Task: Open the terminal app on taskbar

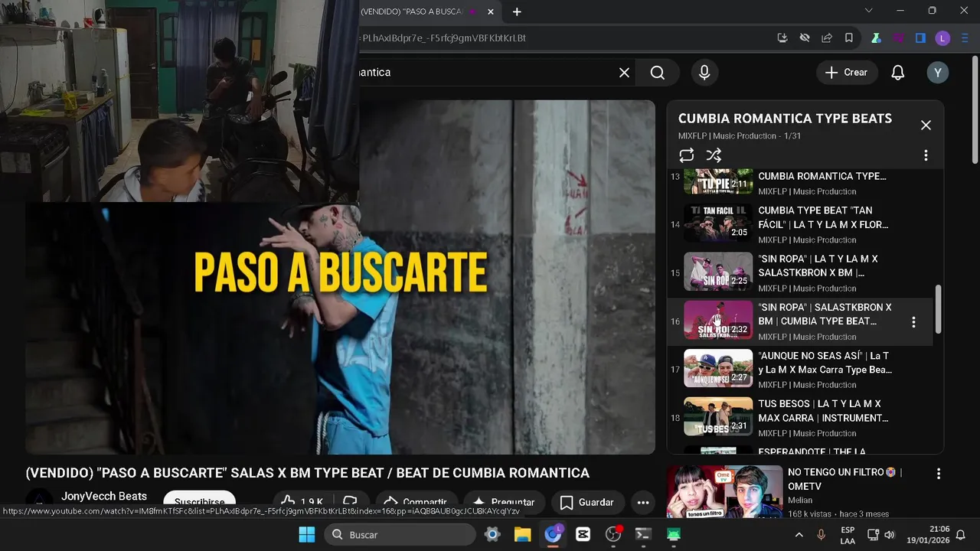Action: point(643,534)
